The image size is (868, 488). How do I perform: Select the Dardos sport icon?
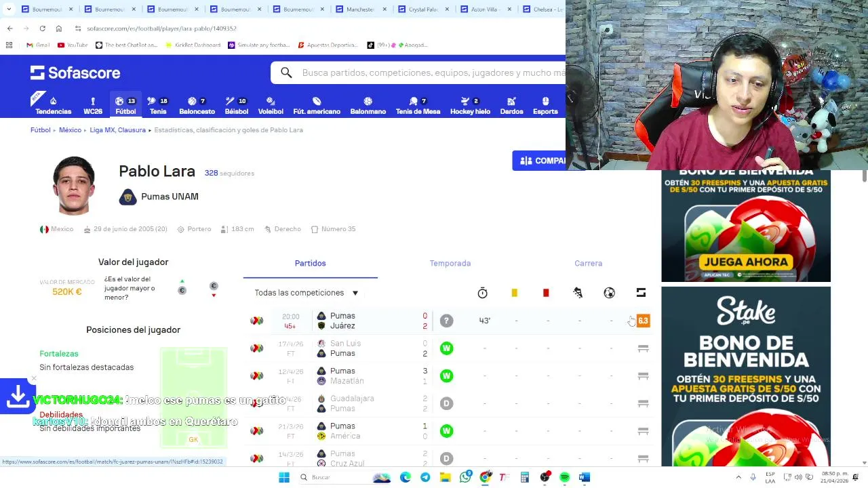point(511,105)
